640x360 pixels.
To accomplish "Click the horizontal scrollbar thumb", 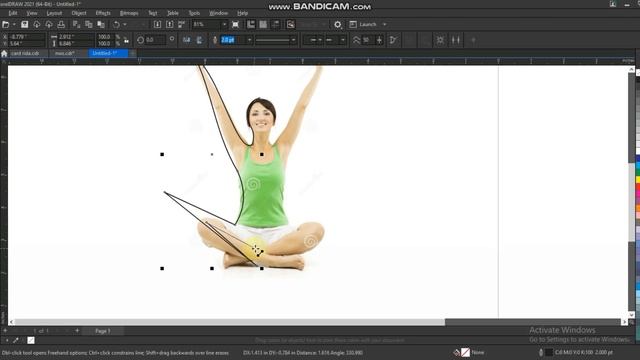I will point(230,322).
